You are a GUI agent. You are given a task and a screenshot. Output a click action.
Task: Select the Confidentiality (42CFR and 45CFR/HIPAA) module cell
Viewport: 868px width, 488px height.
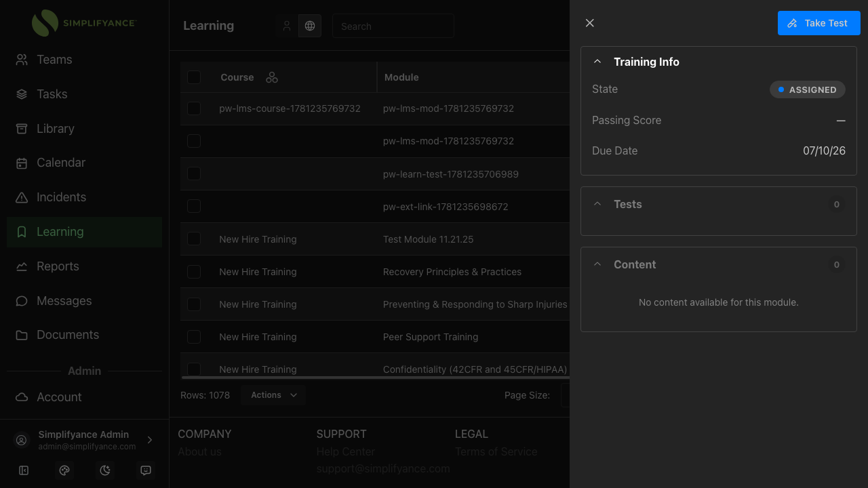click(x=475, y=369)
